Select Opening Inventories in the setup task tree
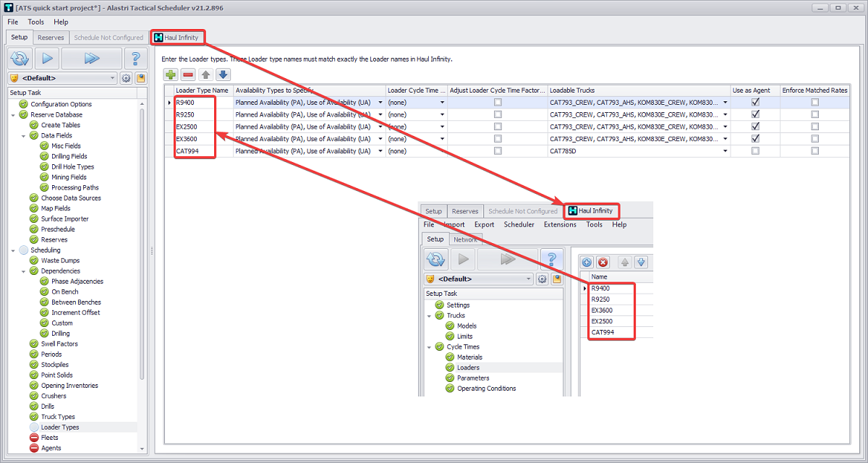The height and width of the screenshot is (463, 868). [x=68, y=386]
